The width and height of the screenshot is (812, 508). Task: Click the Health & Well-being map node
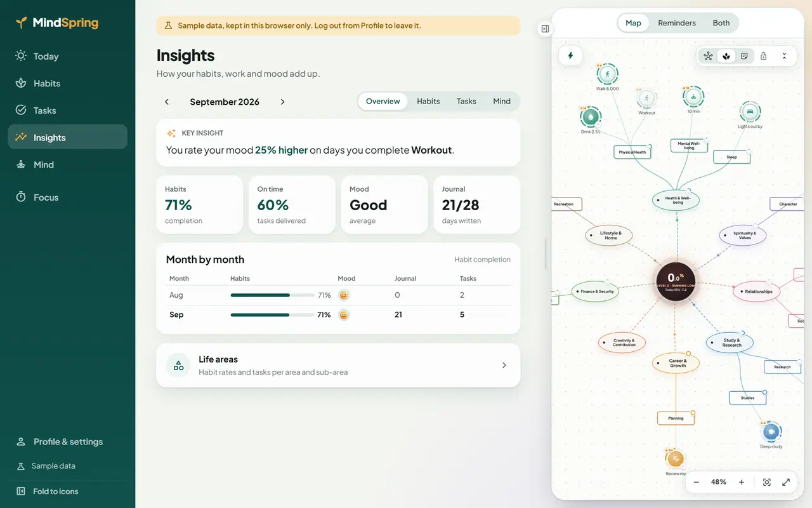click(x=676, y=200)
